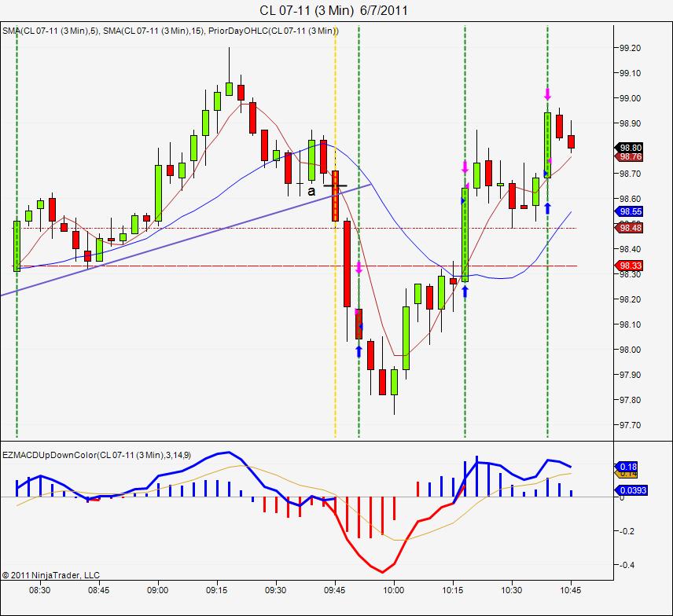Click the -0.4 MACD axis label
The width and height of the screenshot is (673, 616).
point(626,565)
